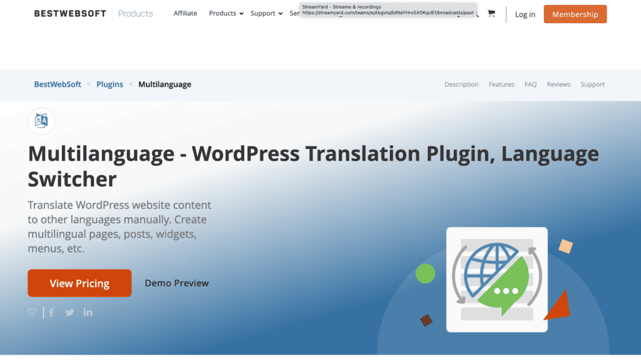Switch to the Reviews tab
This screenshot has width=641, height=364.
click(x=558, y=84)
